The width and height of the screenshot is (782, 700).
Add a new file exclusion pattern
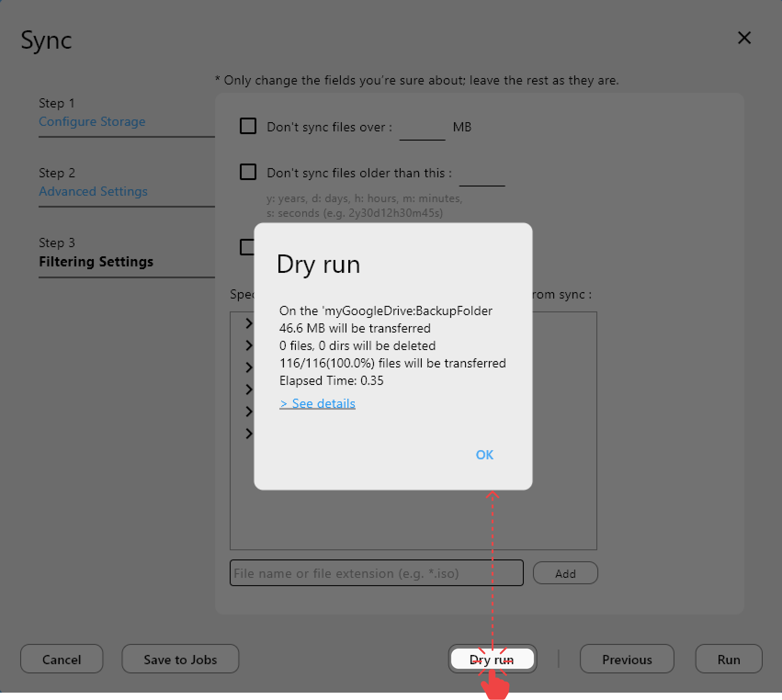point(565,573)
